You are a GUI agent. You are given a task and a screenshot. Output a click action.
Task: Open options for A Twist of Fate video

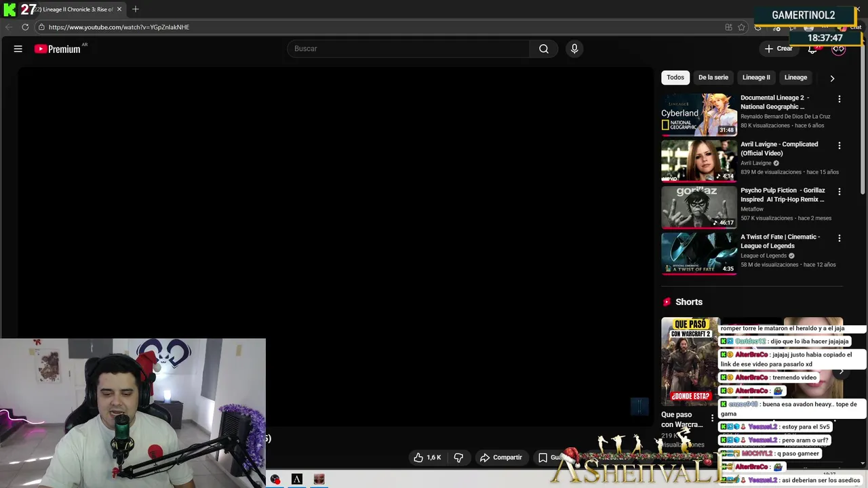pyautogui.click(x=839, y=239)
